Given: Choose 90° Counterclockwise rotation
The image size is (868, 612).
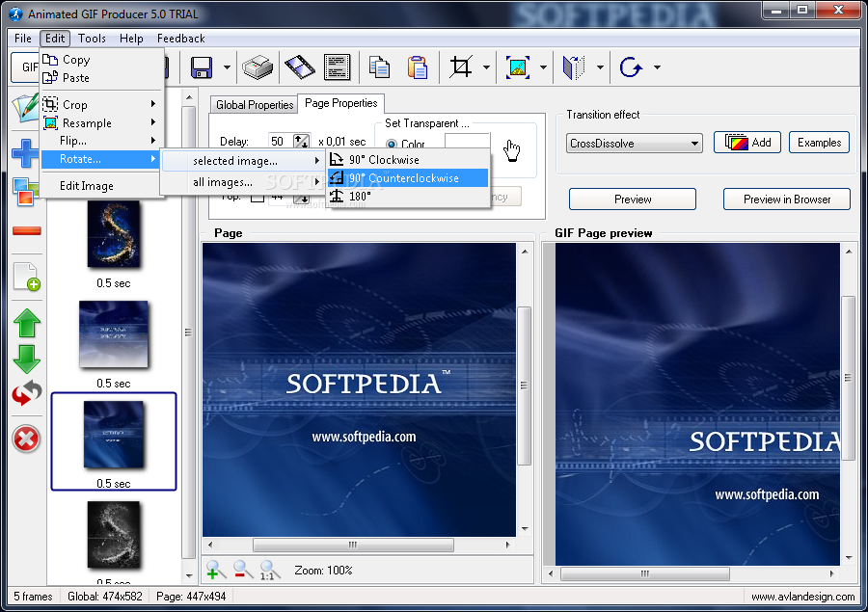Looking at the screenshot, I should (408, 178).
